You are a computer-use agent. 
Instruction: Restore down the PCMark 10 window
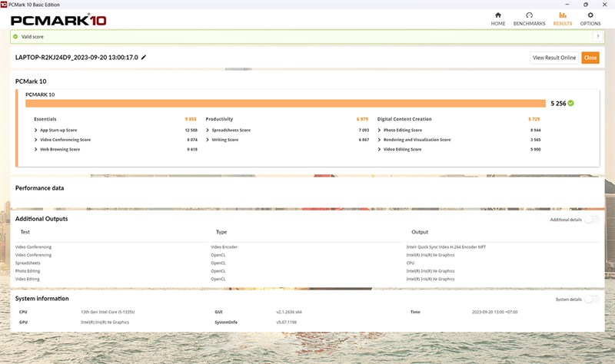586,5
